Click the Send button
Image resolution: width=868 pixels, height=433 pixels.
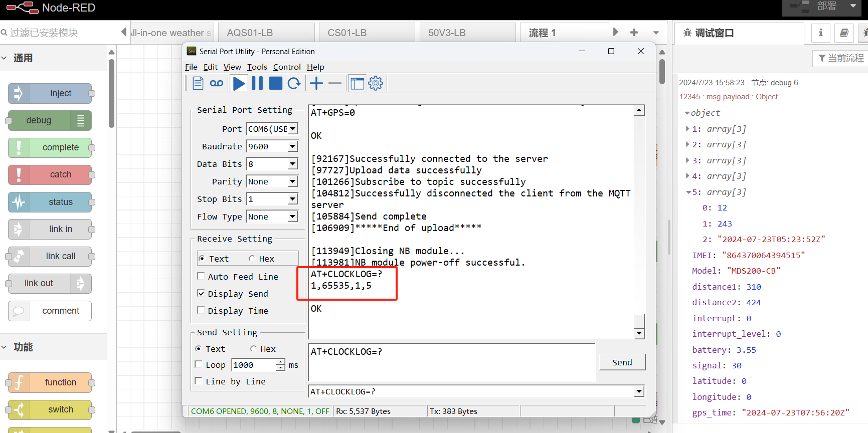622,362
